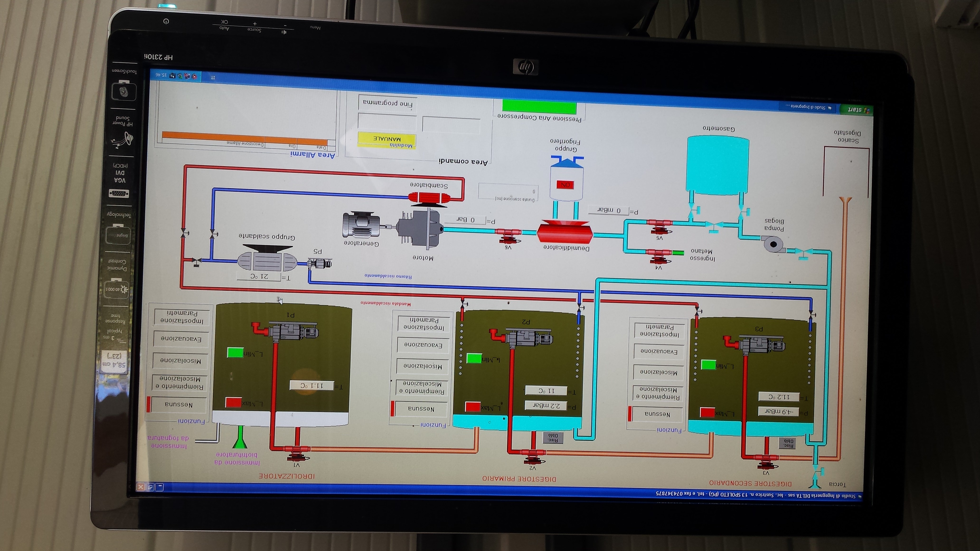Select the red Scambiatore heat exchanger icon
Viewport: 980px width, 551px height.
coord(429,198)
